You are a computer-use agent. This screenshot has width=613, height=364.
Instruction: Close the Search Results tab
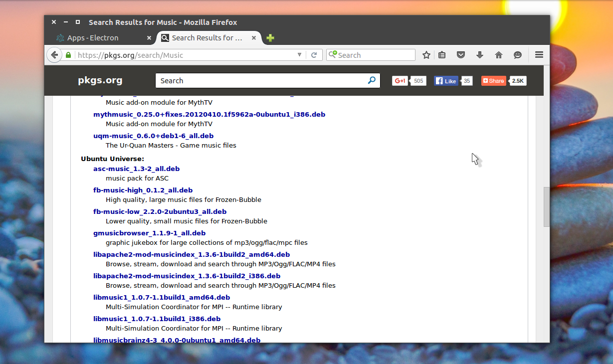(254, 38)
